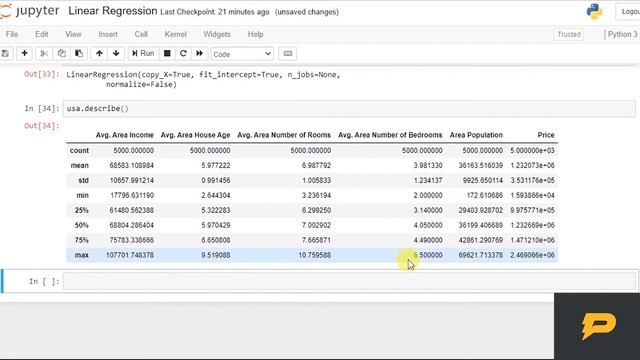Click the Out[33] output prompt

click(x=42, y=74)
